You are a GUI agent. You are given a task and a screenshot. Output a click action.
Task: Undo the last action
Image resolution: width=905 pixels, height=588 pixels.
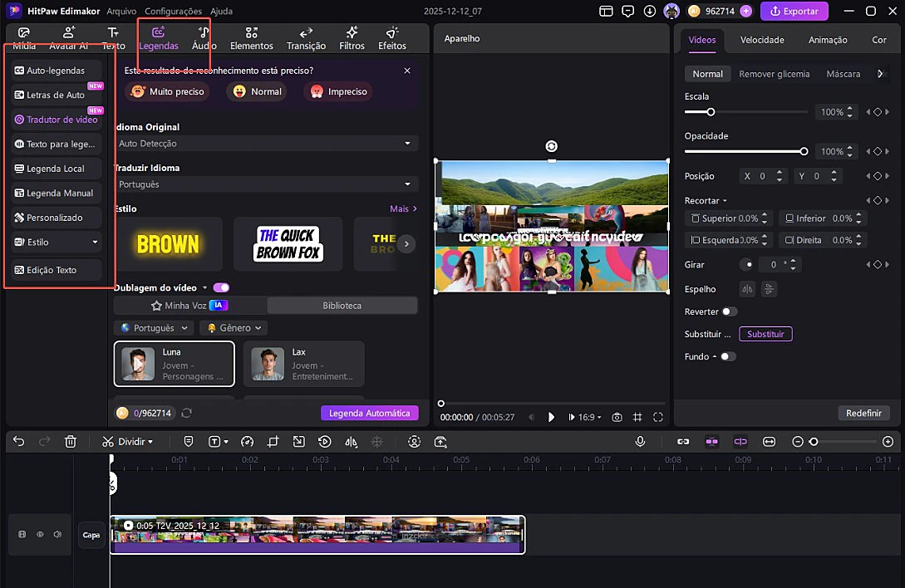pyautogui.click(x=19, y=442)
